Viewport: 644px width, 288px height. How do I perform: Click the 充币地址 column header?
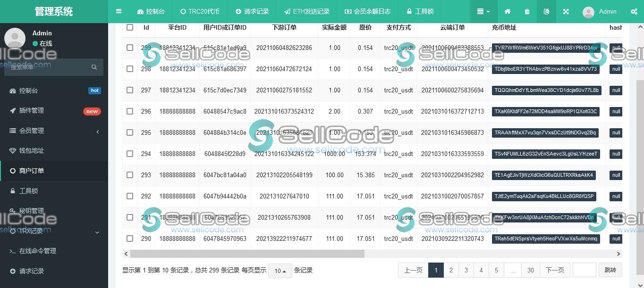(x=504, y=27)
